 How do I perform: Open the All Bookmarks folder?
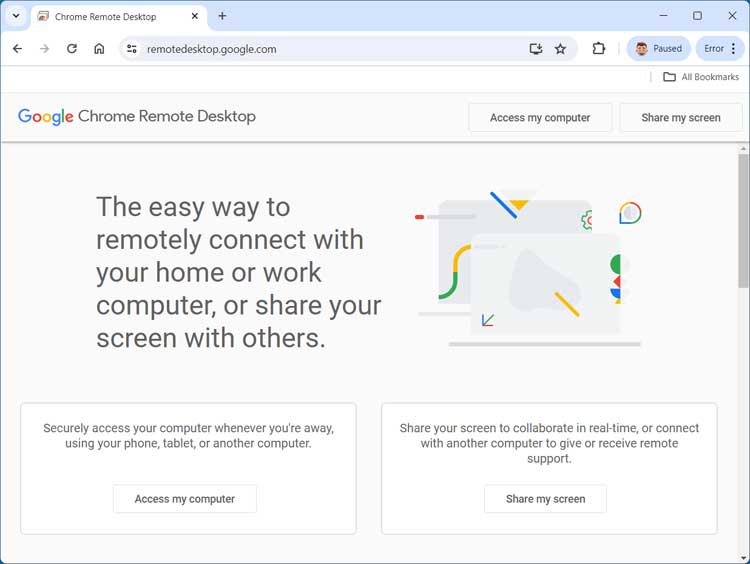pyautogui.click(x=701, y=77)
